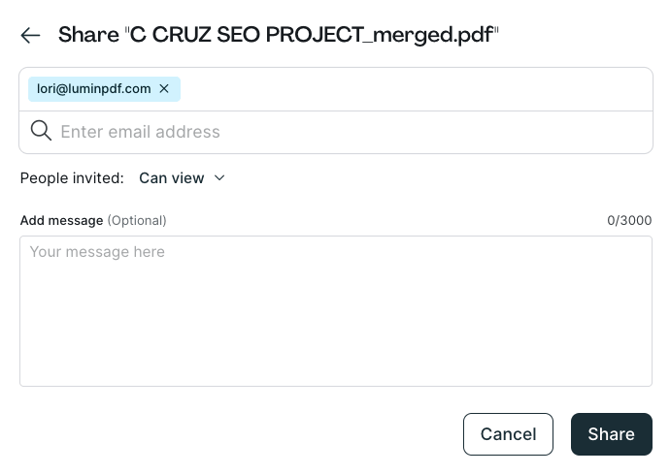This screenshot has width=670, height=474.
Task: Remove lori@luminpdf.com with the X icon
Action: click(x=164, y=89)
